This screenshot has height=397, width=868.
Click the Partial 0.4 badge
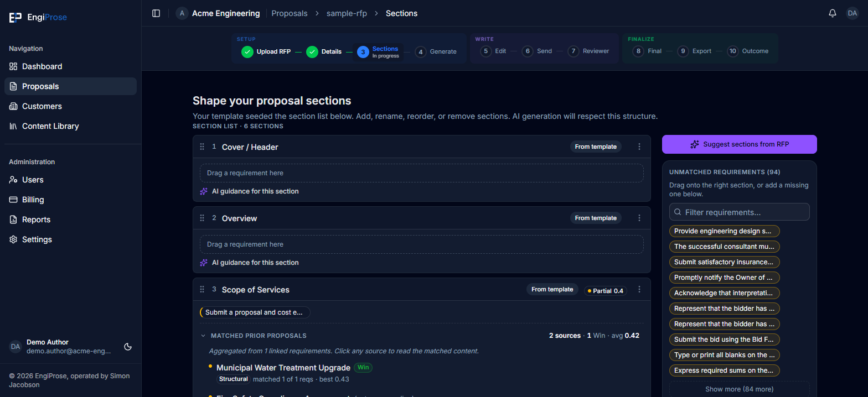pos(606,291)
